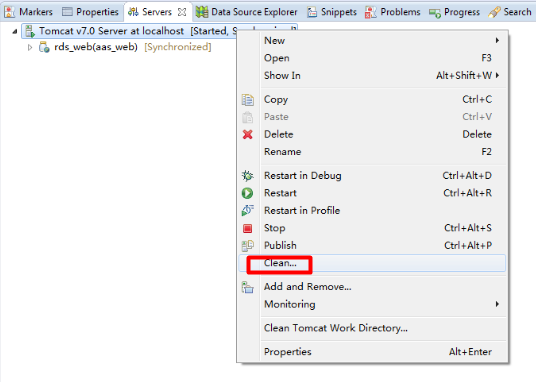Expand the rds_web(aas_web) module node
The image size is (536, 382).
[x=30, y=47]
